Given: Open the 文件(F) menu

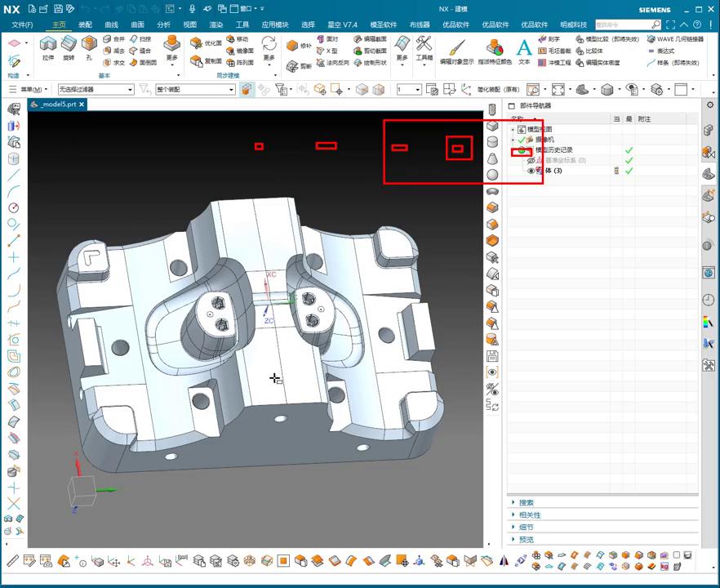Looking at the screenshot, I should (22, 24).
